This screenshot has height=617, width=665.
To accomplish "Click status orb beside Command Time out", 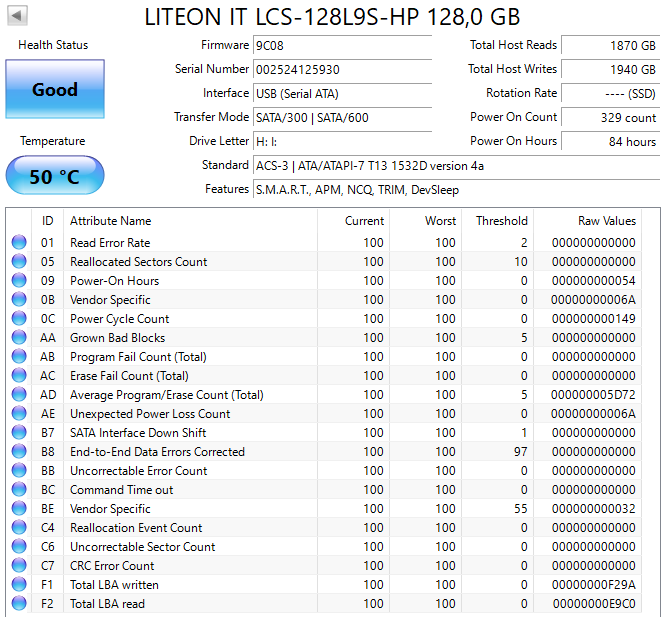I will [19, 490].
